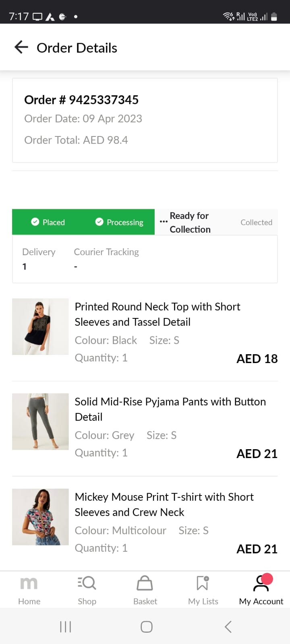Open My Account profile icon

(x=261, y=583)
